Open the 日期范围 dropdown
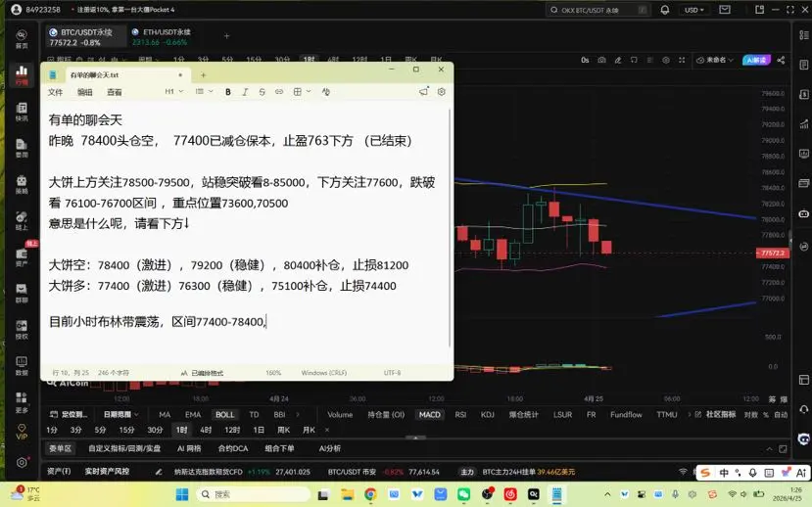 [x=121, y=414]
